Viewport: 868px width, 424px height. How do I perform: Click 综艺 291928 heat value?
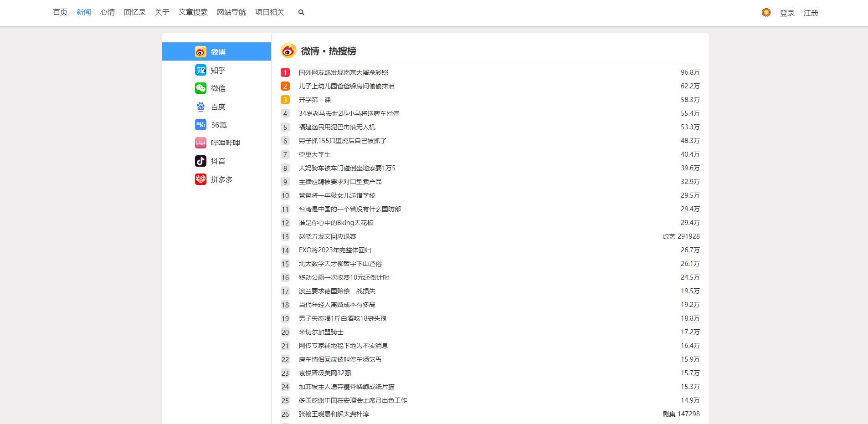coord(681,236)
